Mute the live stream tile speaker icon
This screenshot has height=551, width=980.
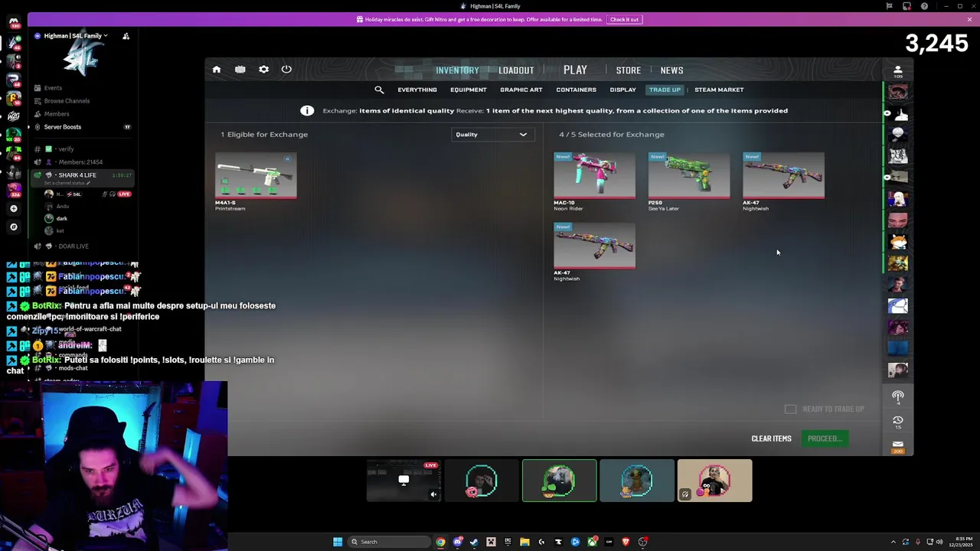(433, 494)
